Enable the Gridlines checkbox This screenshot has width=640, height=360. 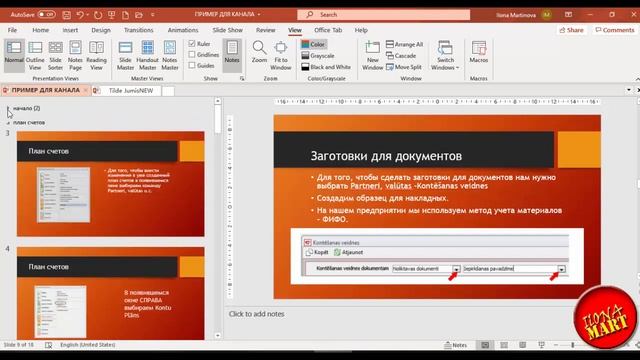[x=192, y=55]
